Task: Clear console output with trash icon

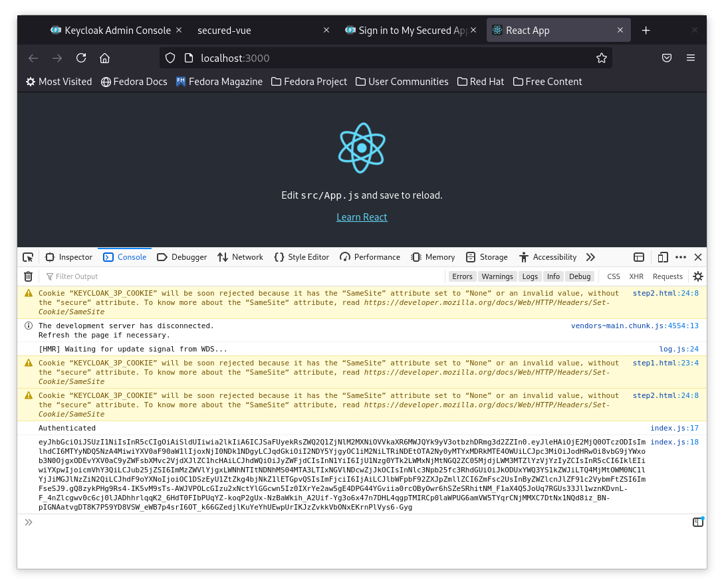Action: 28,276
